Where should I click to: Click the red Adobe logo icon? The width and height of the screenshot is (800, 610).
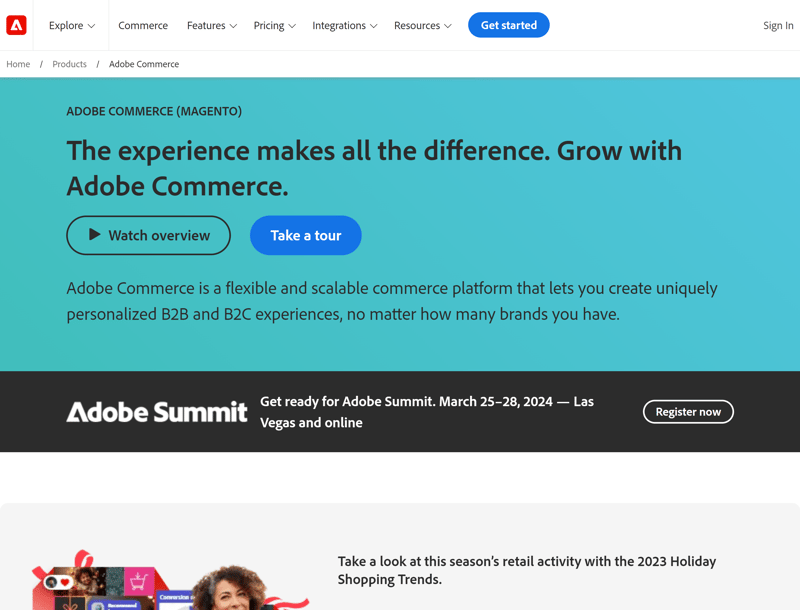tap(16, 25)
